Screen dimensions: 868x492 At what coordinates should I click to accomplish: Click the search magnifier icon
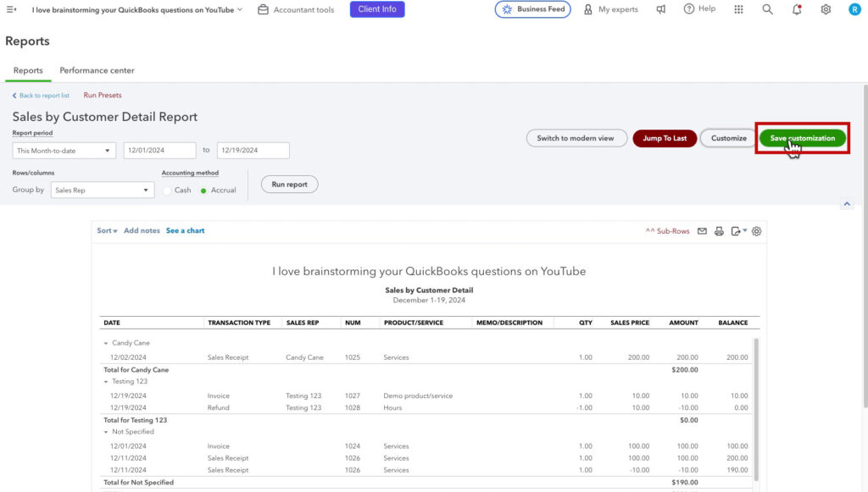click(767, 9)
